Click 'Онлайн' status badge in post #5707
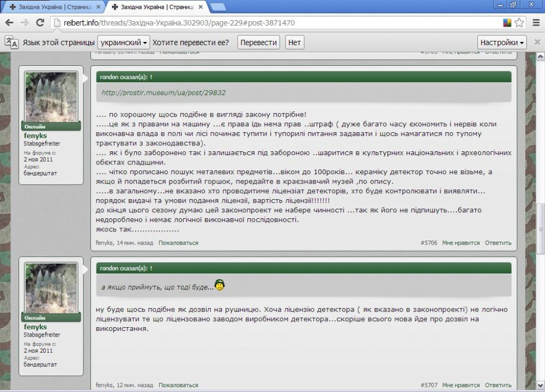The width and height of the screenshot is (545, 392). [x=51, y=318]
